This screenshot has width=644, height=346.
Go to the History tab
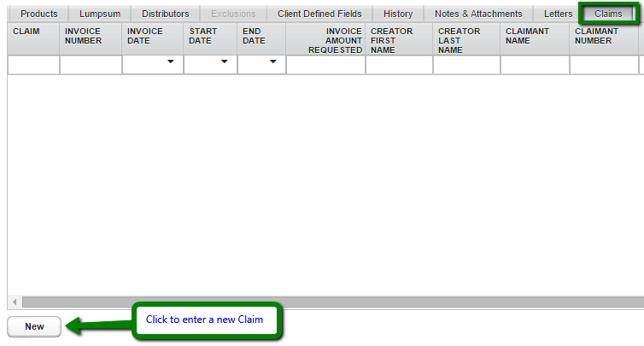click(398, 14)
